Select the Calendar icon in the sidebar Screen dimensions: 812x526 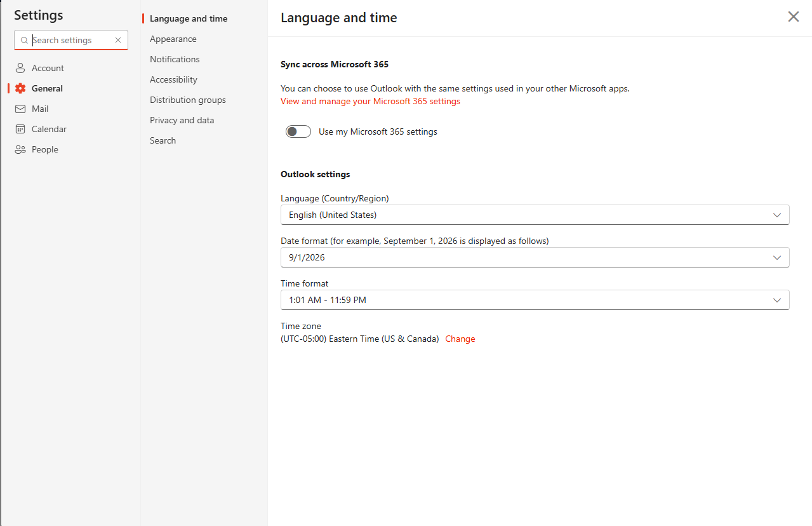pos(21,128)
